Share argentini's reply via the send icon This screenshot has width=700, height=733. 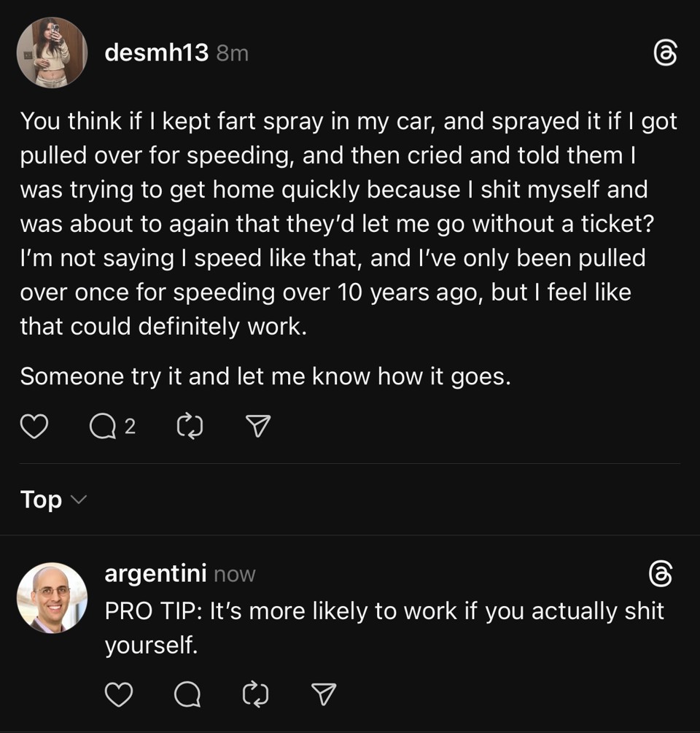pyautogui.click(x=324, y=694)
